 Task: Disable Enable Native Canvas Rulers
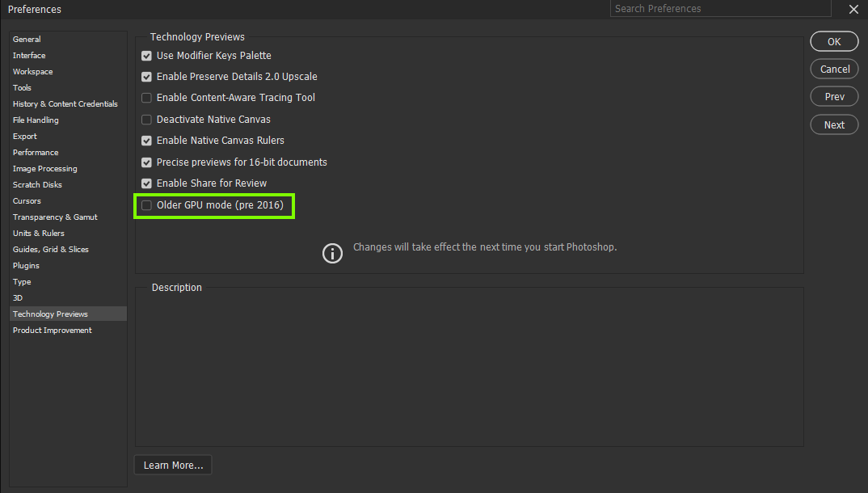coord(146,140)
